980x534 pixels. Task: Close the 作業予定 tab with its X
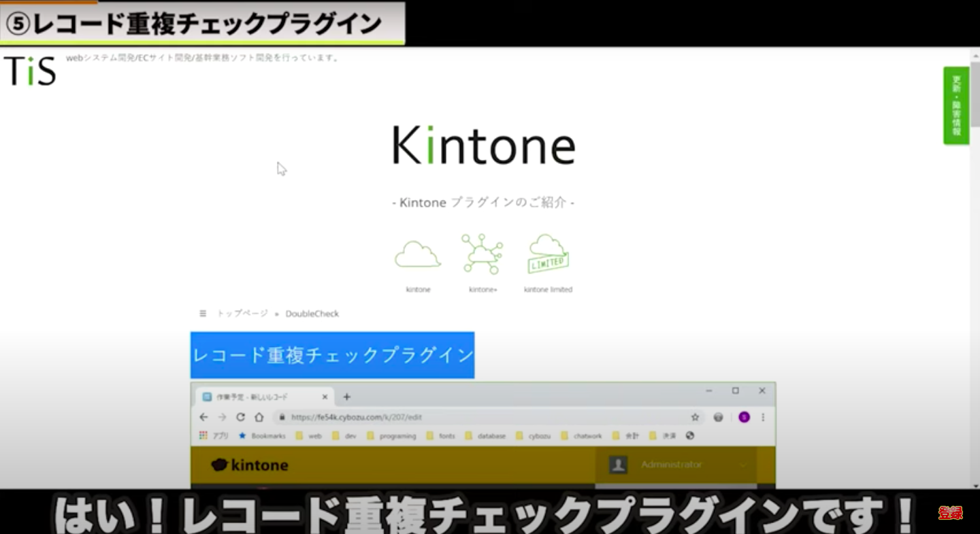point(325,397)
